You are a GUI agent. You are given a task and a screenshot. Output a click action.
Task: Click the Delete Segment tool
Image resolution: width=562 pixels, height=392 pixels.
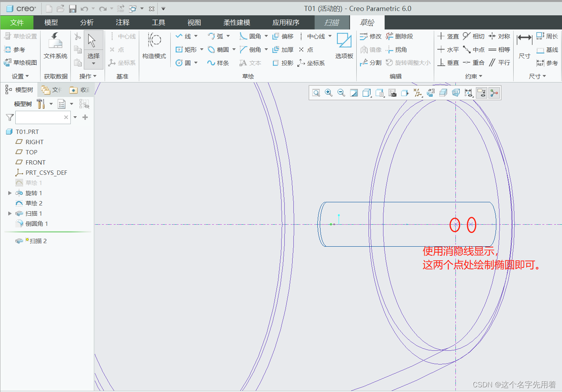pyautogui.click(x=400, y=36)
